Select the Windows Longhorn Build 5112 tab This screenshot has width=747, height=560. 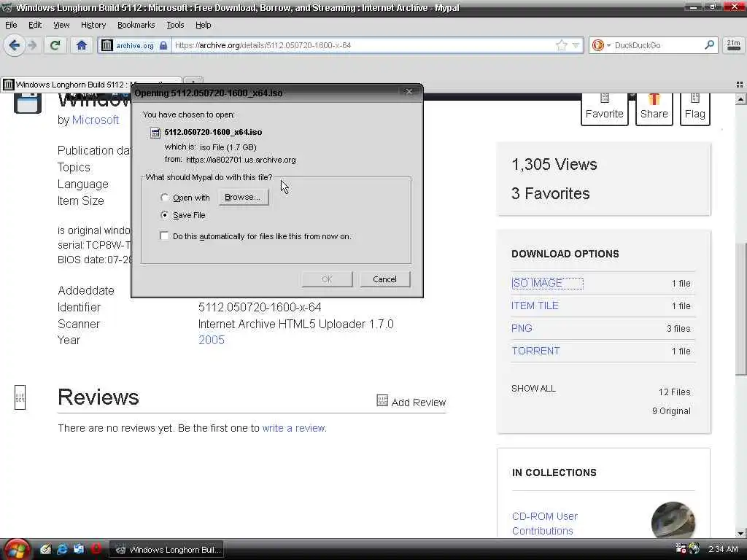71,85
